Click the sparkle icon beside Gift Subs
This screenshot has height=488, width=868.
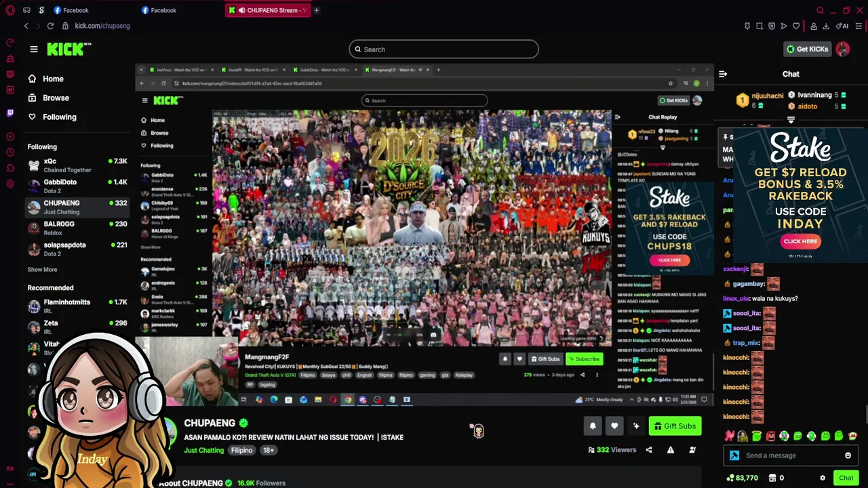[x=636, y=426]
